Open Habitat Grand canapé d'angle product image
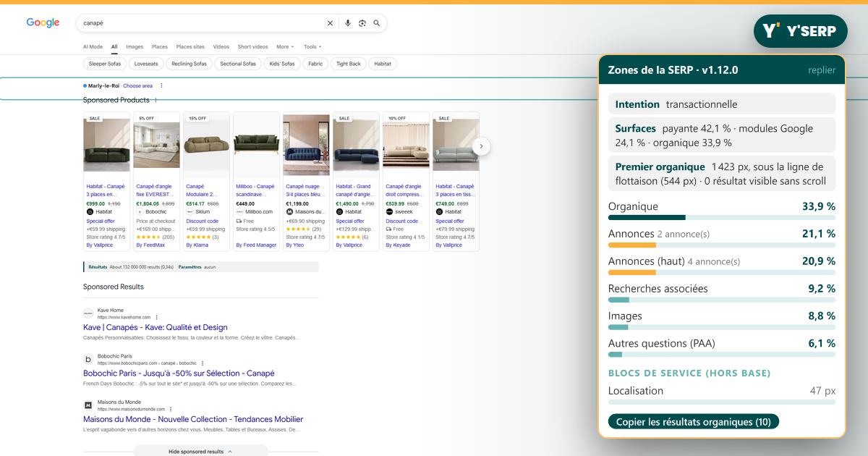The image size is (868, 456). coord(357,145)
